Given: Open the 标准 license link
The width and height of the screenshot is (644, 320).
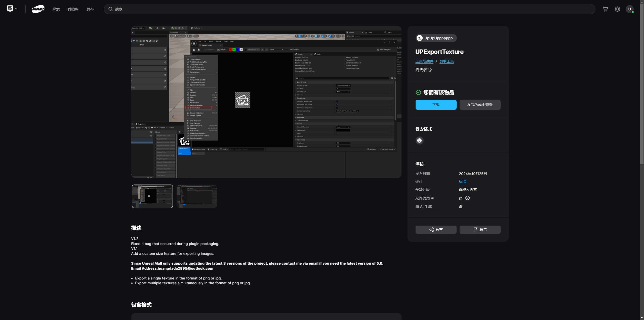Looking at the screenshot, I should click(x=462, y=182).
